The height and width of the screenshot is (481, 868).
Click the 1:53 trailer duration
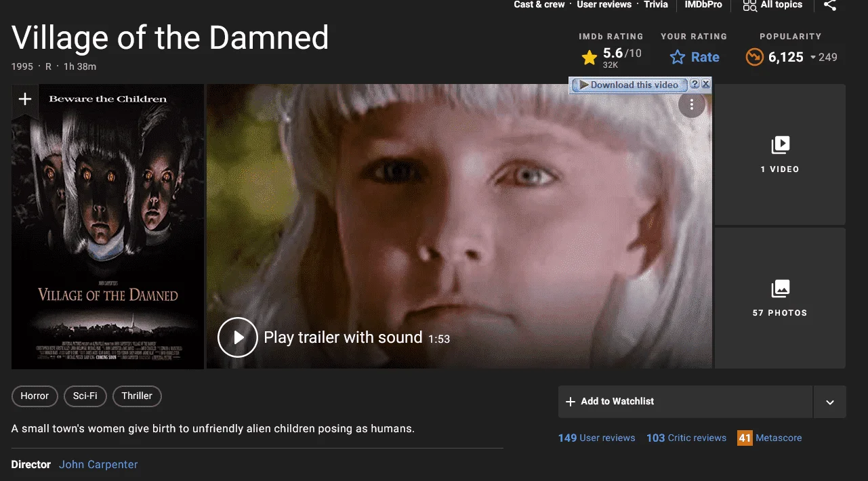click(x=439, y=339)
